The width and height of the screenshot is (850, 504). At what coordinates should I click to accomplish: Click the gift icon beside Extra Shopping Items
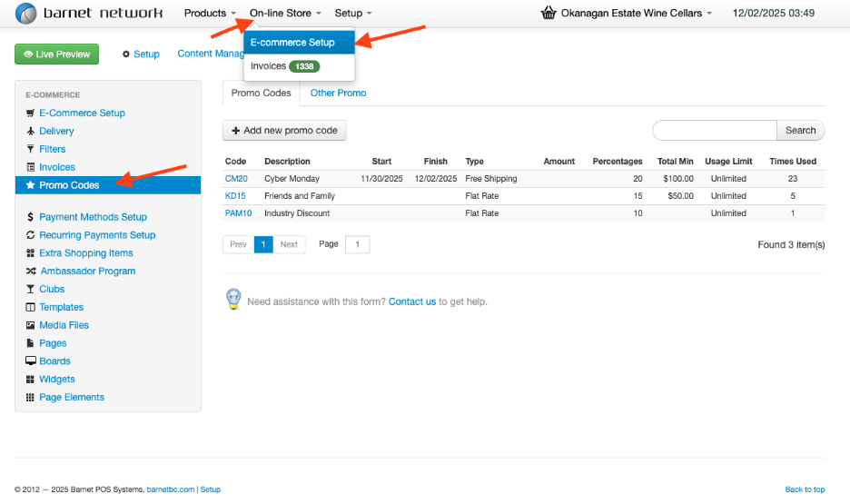click(30, 253)
